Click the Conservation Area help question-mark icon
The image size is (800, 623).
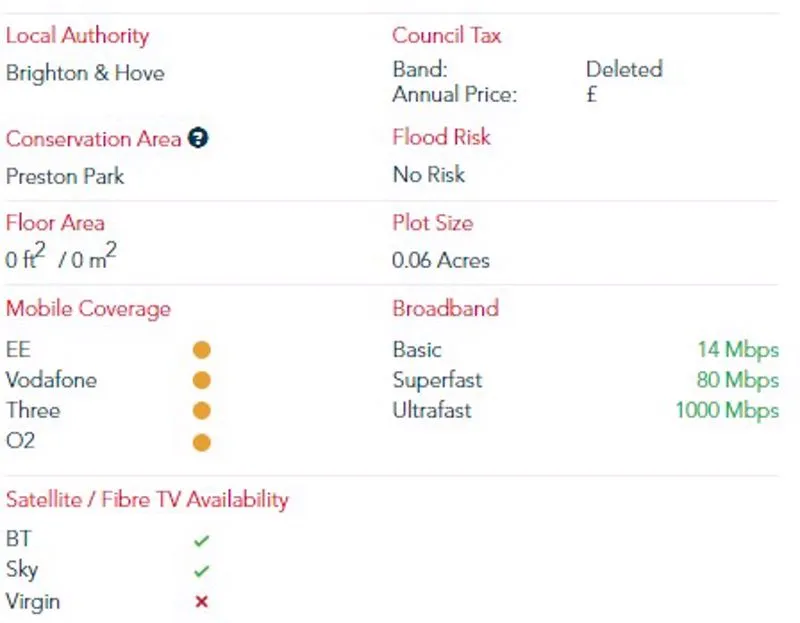[x=198, y=138]
